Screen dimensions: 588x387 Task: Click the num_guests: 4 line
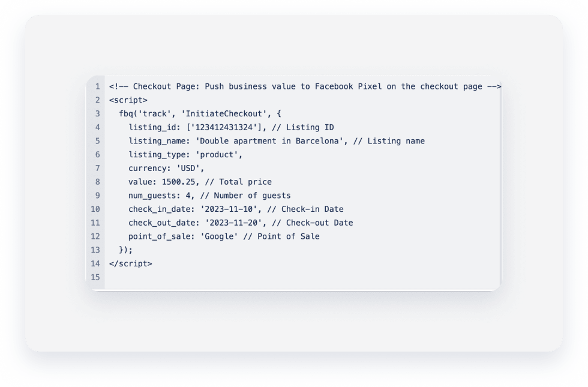pos(209,196)
